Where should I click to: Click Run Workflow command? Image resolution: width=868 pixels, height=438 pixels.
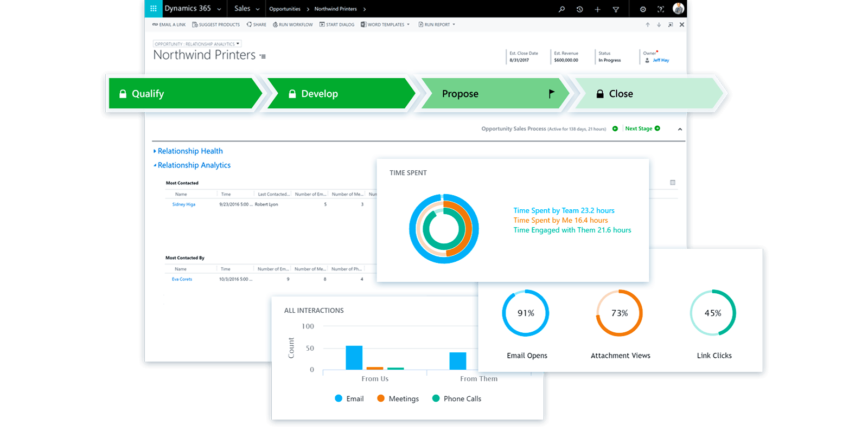[x=293, y=24]
